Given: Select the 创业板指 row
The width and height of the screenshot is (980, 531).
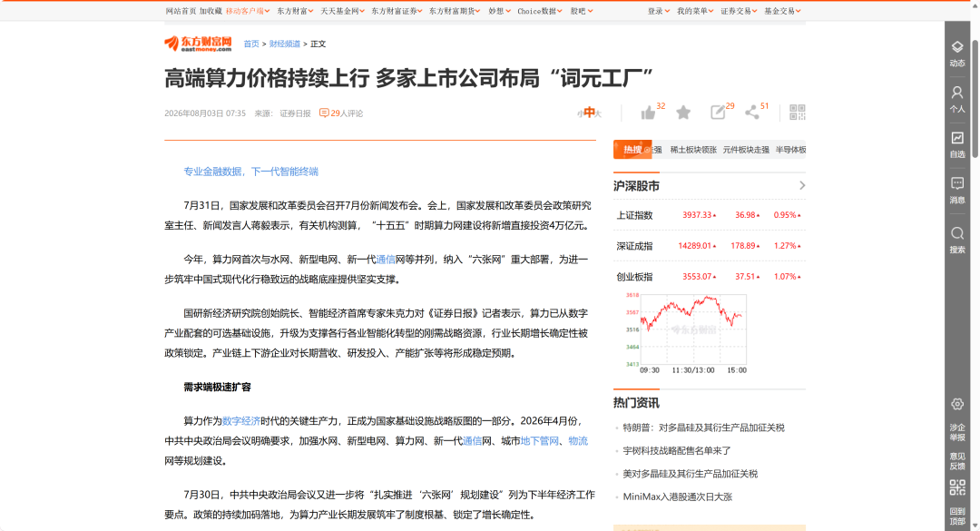Looking at the screenshot, I should (710, 277).
